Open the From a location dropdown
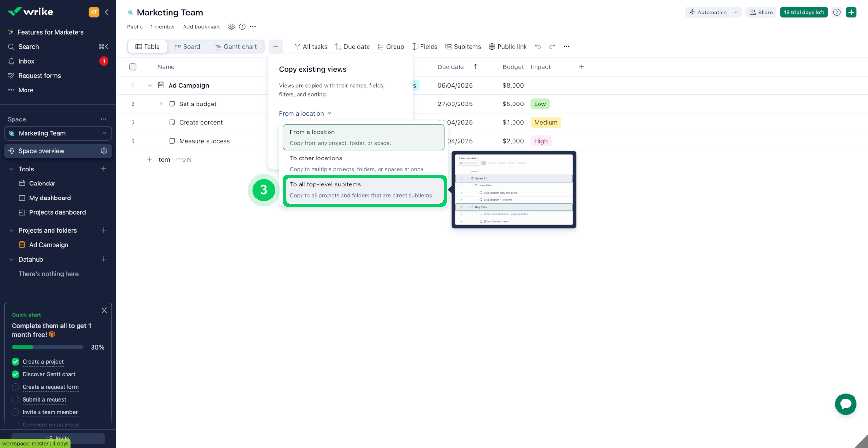 coord(305,114)
